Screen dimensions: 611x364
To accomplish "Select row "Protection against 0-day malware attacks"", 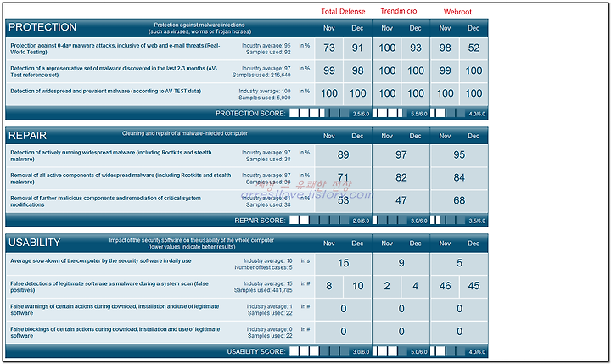I will (247, 48).
